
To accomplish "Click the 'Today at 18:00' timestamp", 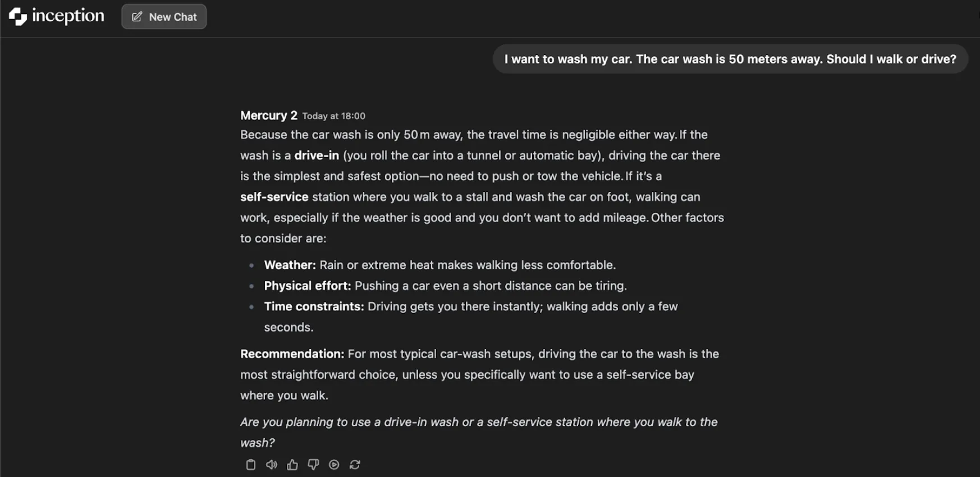I will pyautogui.click(x=333, y=116).
